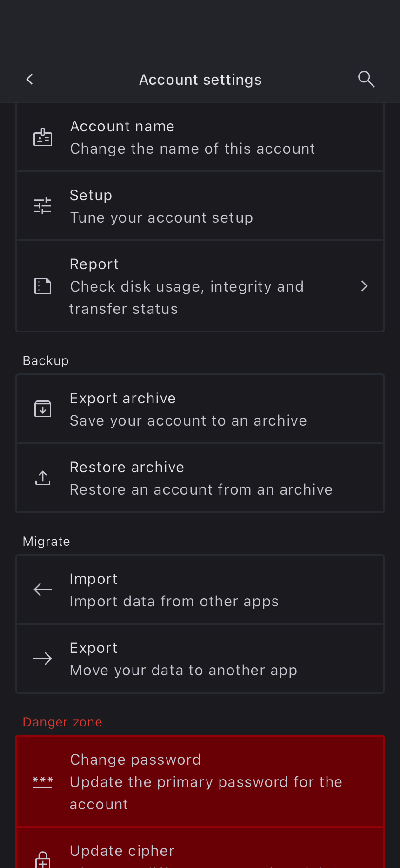Screen dimensions: 400x868
Task: Click the Update cipher title
Action: 122,851
